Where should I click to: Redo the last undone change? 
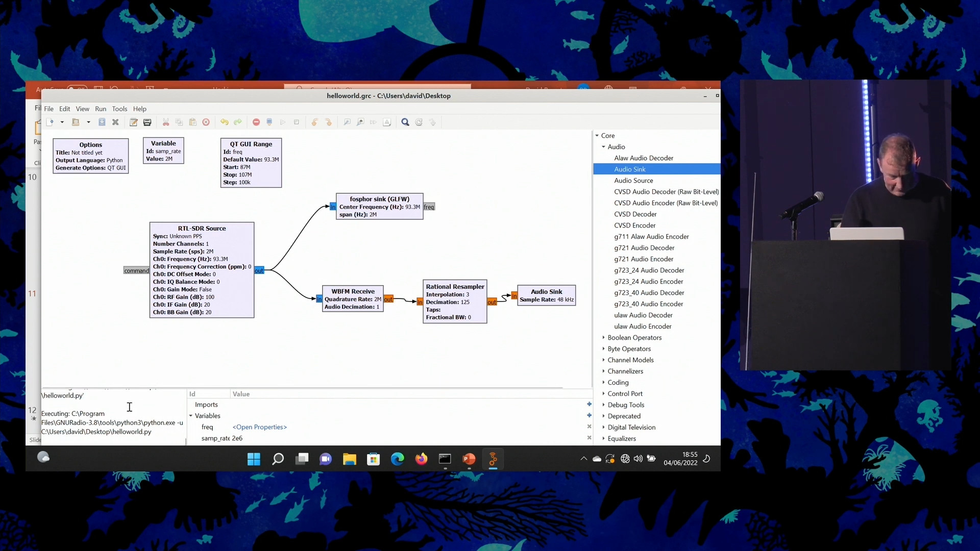[238, 122]
